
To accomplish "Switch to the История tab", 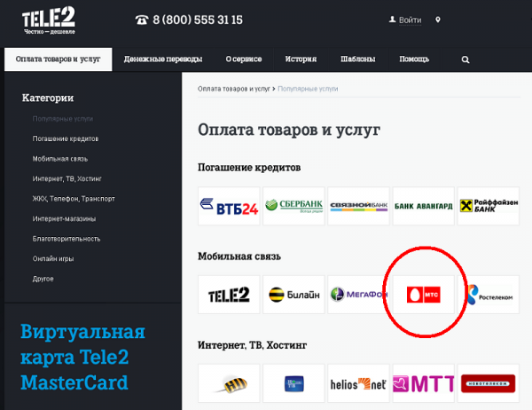I will click(x=301, y=59).
